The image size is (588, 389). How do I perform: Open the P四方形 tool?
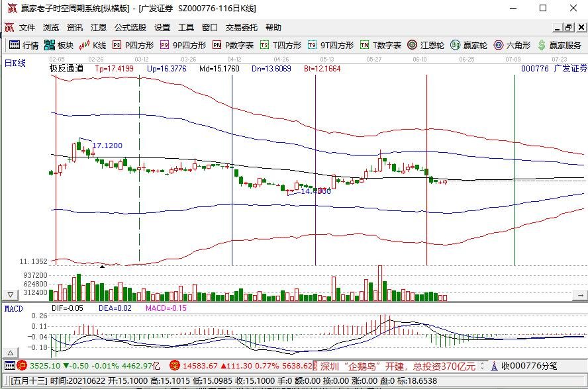coord(133,46)
